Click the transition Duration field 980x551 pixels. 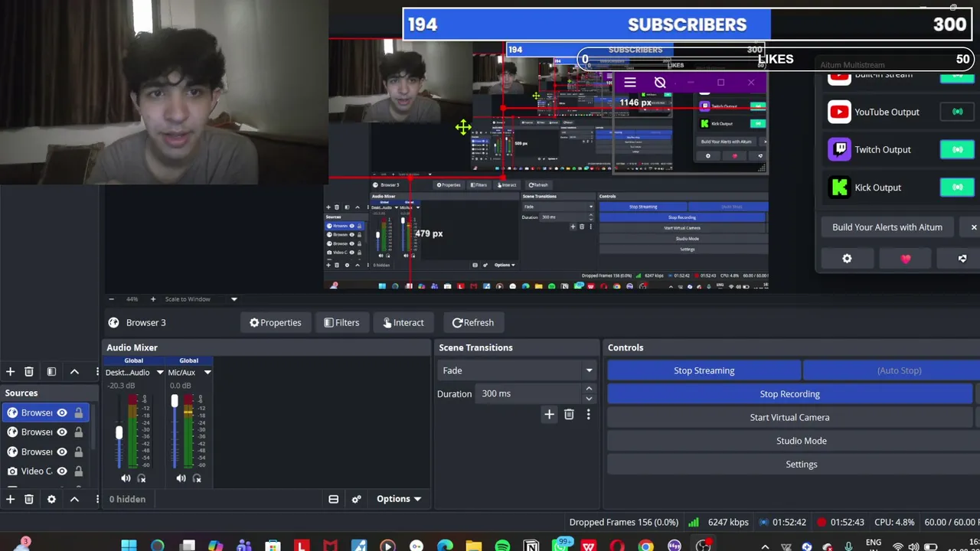tap(530, 393)
